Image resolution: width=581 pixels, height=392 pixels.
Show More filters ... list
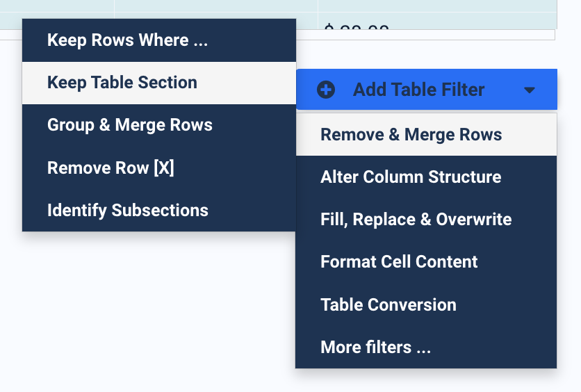pyautogui.click(x=427, y=347)
